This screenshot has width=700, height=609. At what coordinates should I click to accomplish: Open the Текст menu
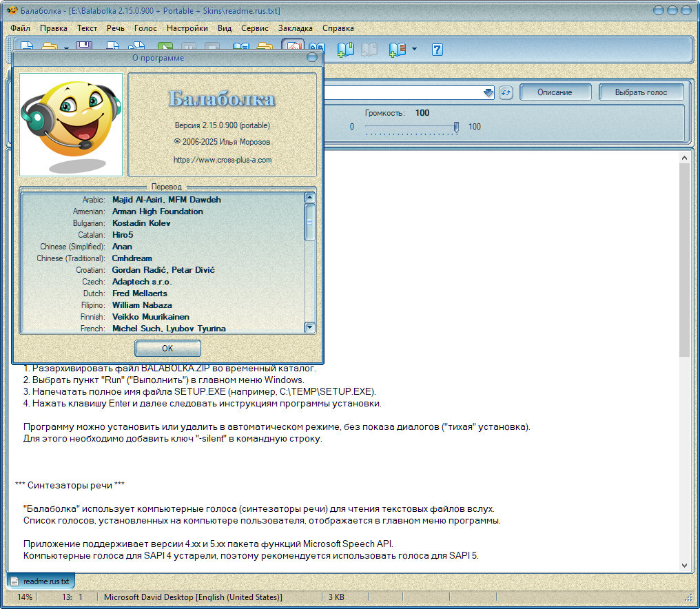click(x=87, y=28)
